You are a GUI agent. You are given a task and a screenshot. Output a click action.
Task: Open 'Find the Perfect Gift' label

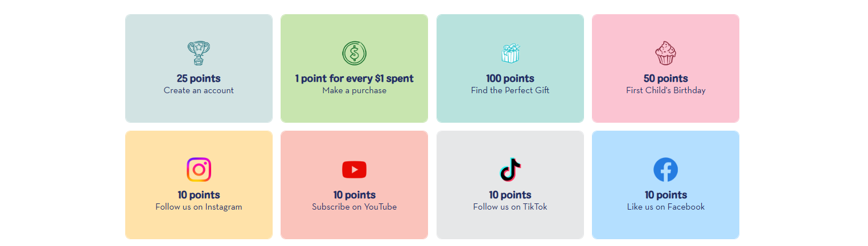510,90
